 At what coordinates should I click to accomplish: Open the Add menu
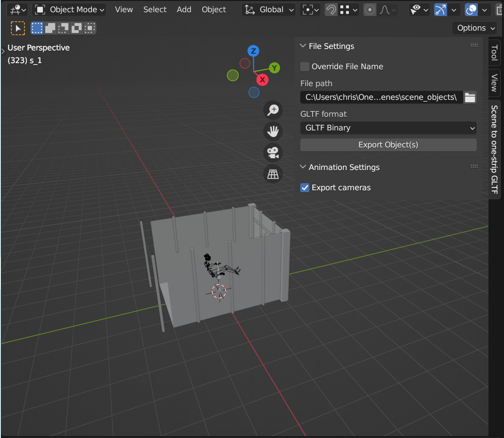pos(184,9)
